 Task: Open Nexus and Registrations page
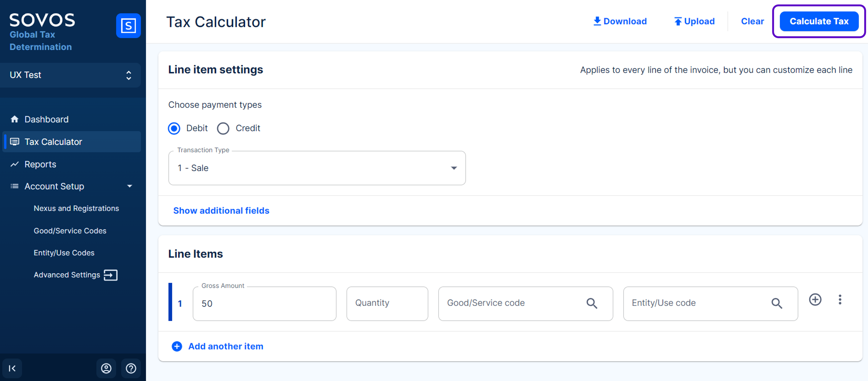pyautogui.click(x=76, y=208)
